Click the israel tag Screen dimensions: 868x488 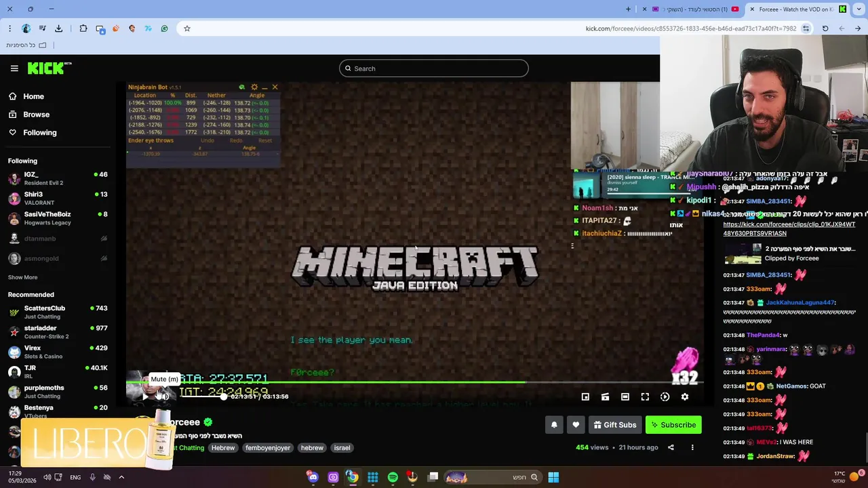tap(342, 448)
